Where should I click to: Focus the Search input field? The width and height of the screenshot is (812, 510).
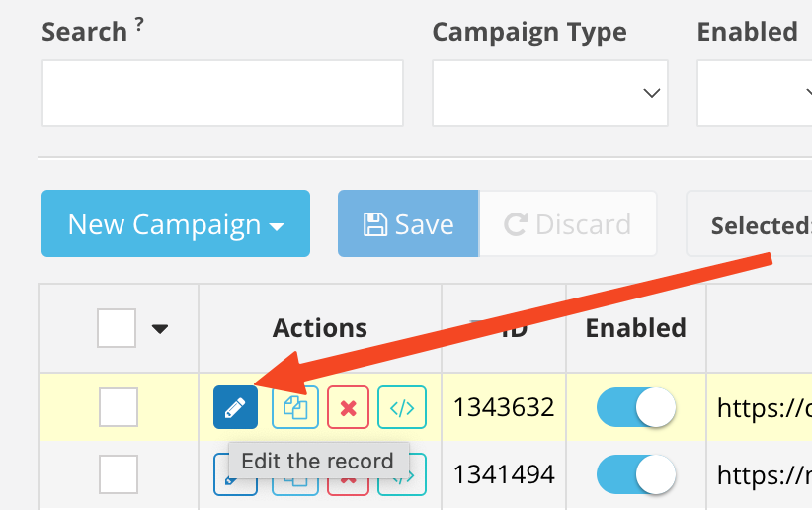click(x=222, y=93)
